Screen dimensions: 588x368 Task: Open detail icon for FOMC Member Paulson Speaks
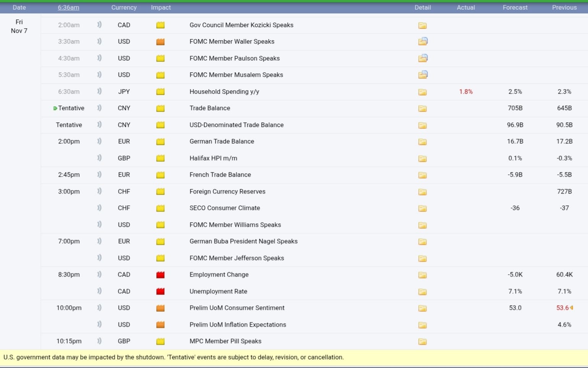click(423, 58)
